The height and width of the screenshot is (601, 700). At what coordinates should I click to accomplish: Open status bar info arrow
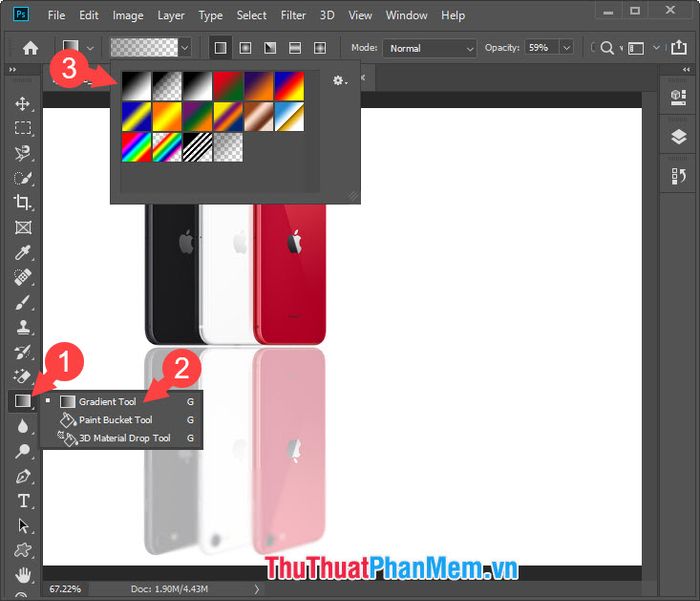coord(257,589)
